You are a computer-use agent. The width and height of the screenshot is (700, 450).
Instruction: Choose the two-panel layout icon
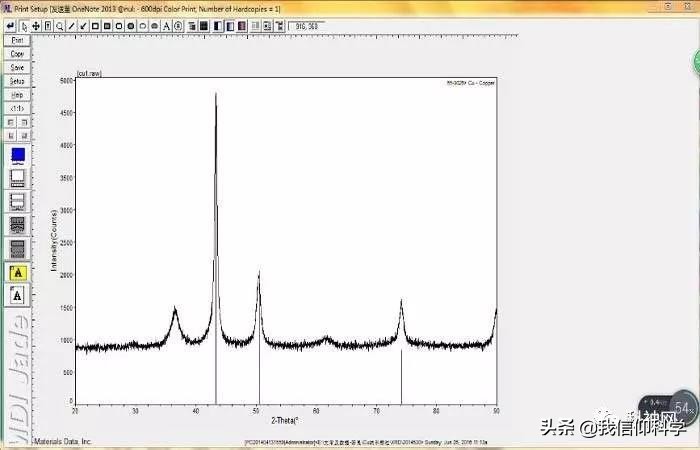(18, 202)
